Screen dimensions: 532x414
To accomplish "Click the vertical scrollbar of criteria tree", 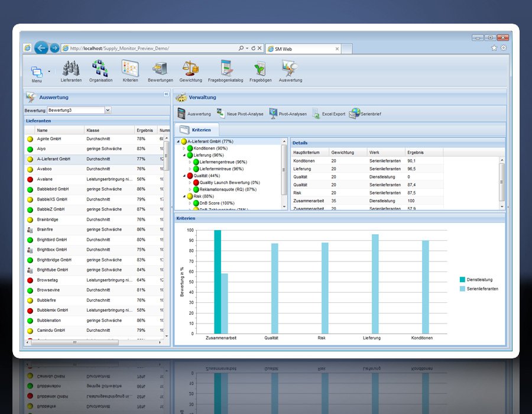I will 284,170.
